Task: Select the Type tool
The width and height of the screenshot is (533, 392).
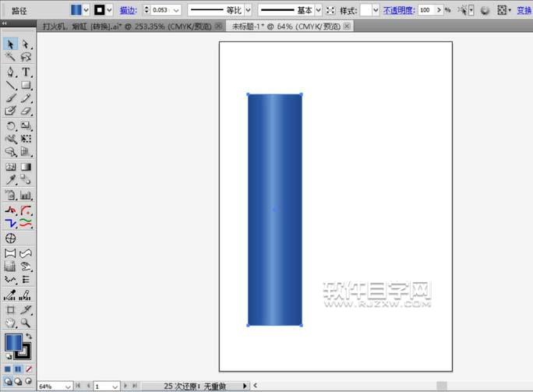Action: pyautogui.click(x=26, y=72)
